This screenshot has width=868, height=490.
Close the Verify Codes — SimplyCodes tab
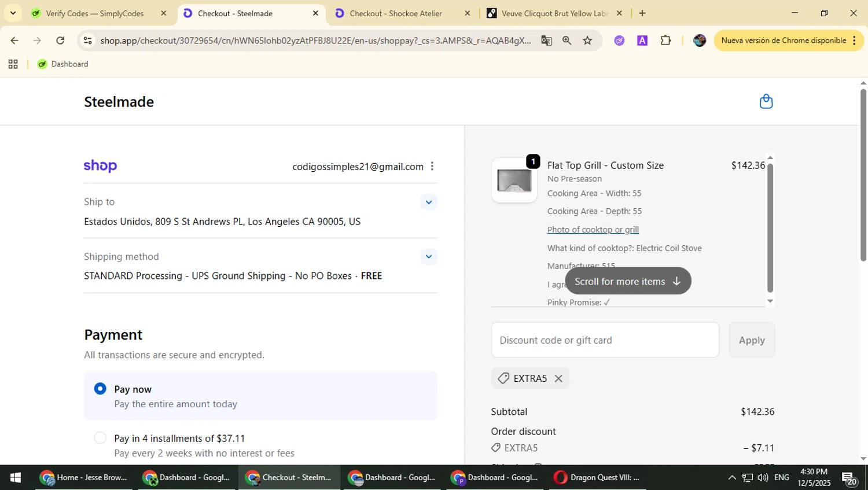164,13
